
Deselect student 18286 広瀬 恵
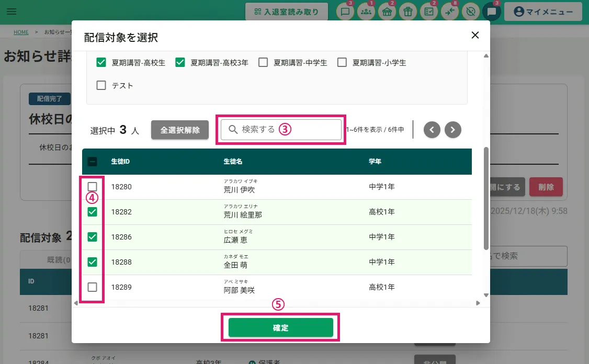tap(93, 237)
